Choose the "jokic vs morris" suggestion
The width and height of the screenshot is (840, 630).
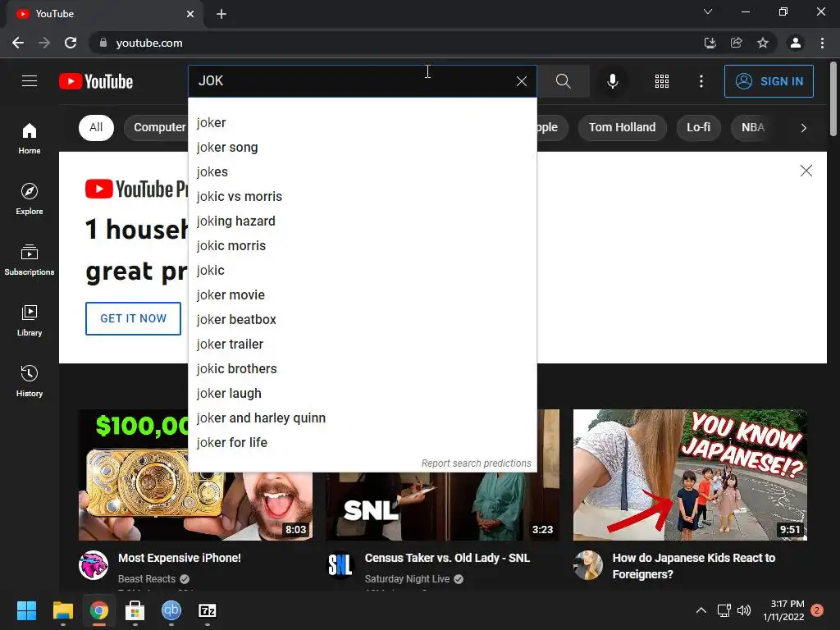pyautogui.click(x=362, y=197)
